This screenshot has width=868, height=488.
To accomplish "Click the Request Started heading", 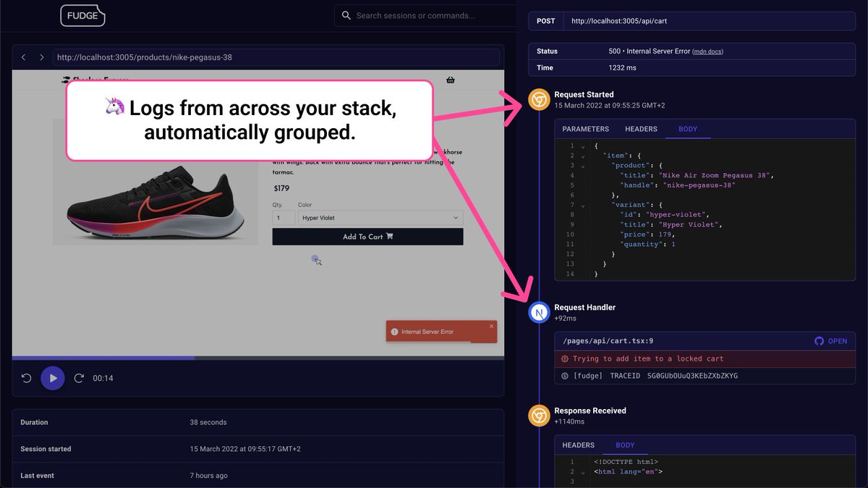I will point(584,95).
